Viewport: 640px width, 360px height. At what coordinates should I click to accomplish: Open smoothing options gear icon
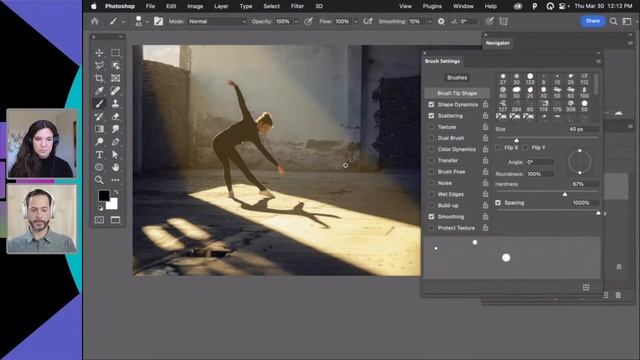coord(441,21)
